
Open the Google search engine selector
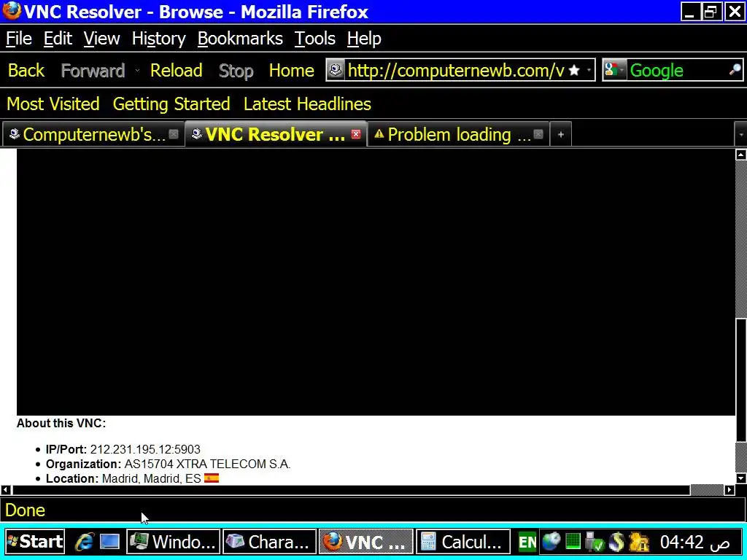coord(614,71)
